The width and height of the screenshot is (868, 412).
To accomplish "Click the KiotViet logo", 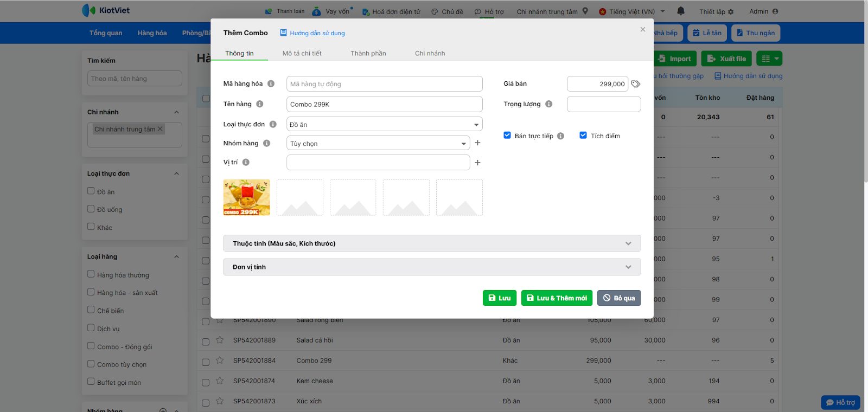I will [106, 10].
